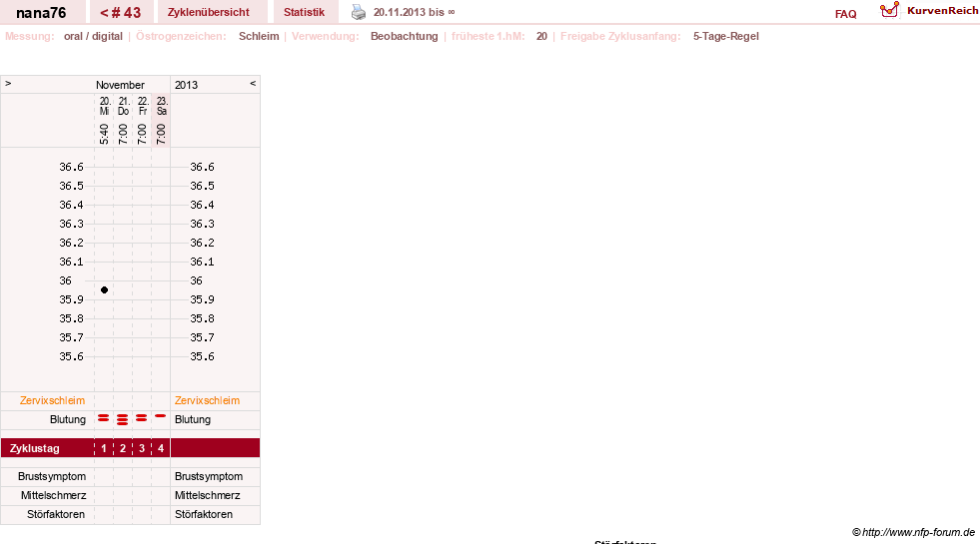Click the 'oral / digital' measurement value
Screen dimensions: 980x544
tap(93, 36)
